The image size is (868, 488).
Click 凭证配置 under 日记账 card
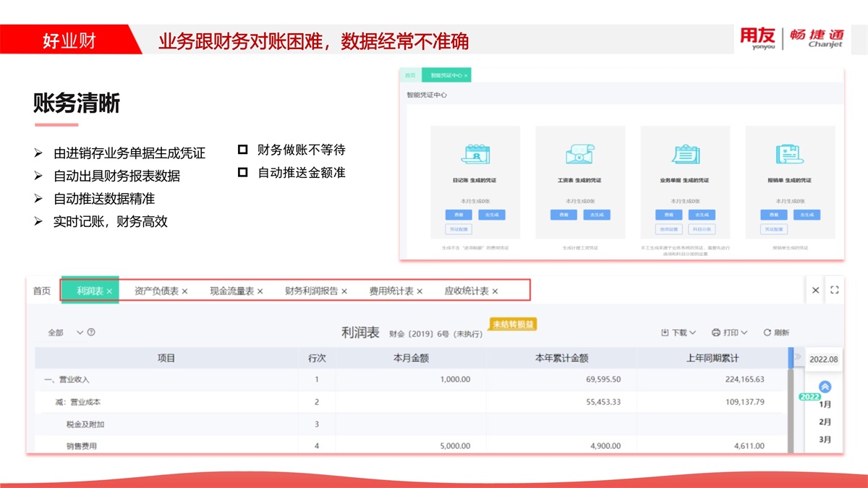pos(458,229)
